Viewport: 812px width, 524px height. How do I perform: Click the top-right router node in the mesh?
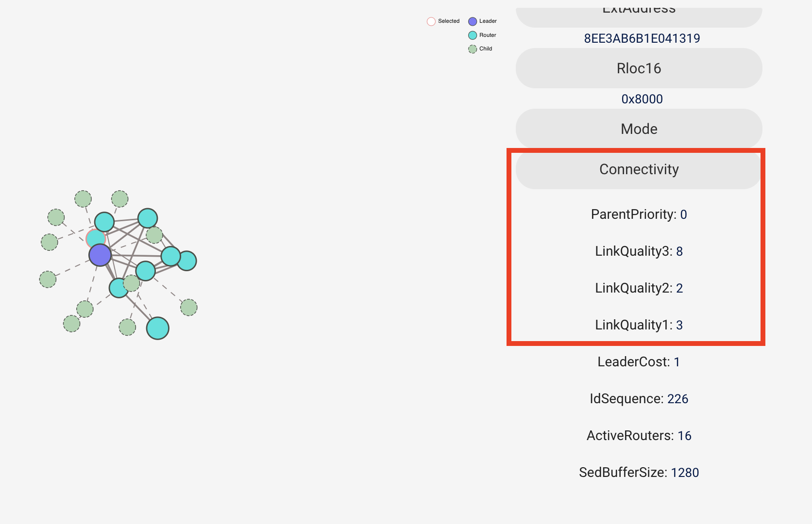[x=148, y=218]
